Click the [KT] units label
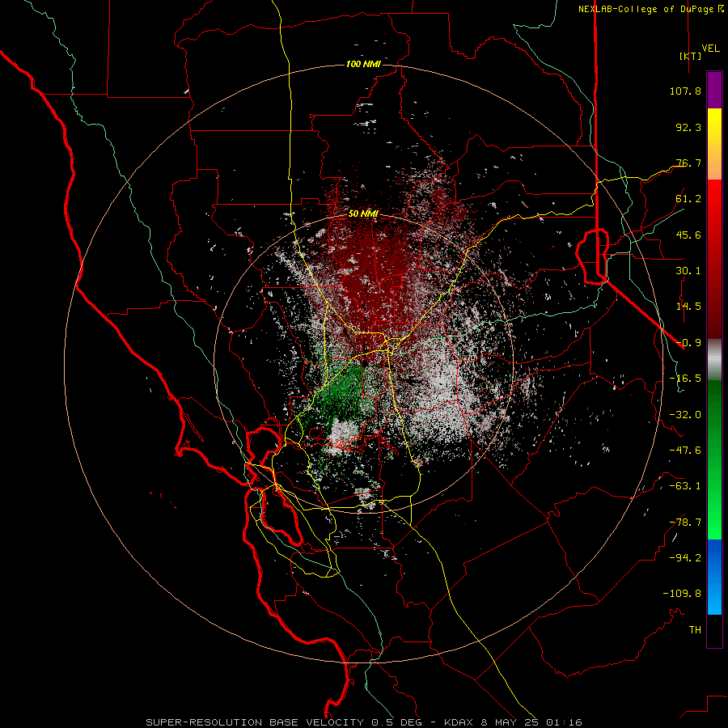Screen dimensions: 728x728 [691, 56]
